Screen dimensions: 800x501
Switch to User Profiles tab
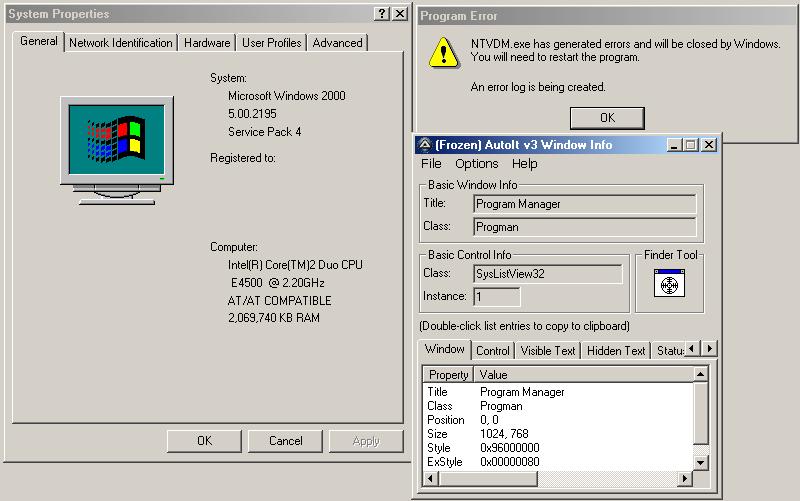click(271, 43)
